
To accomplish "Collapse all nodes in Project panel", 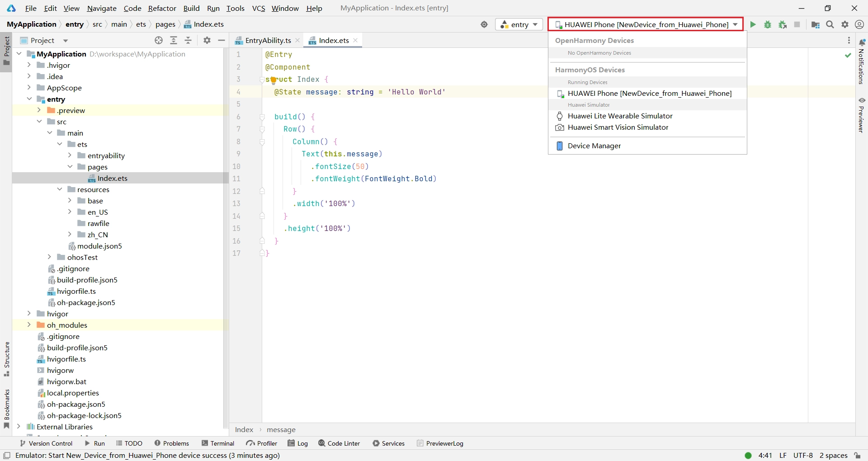I will [189, 40].
